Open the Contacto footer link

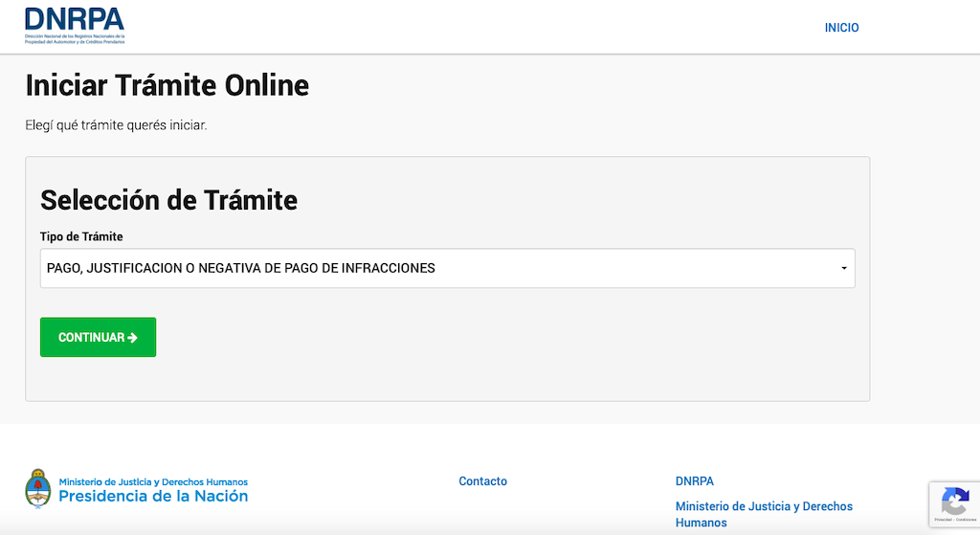pyautogui.click(x=482, y=481)
